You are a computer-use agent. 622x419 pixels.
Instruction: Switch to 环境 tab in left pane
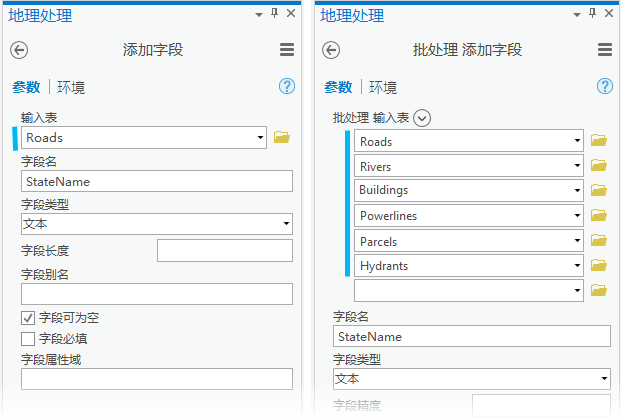[x=71, y=87]
